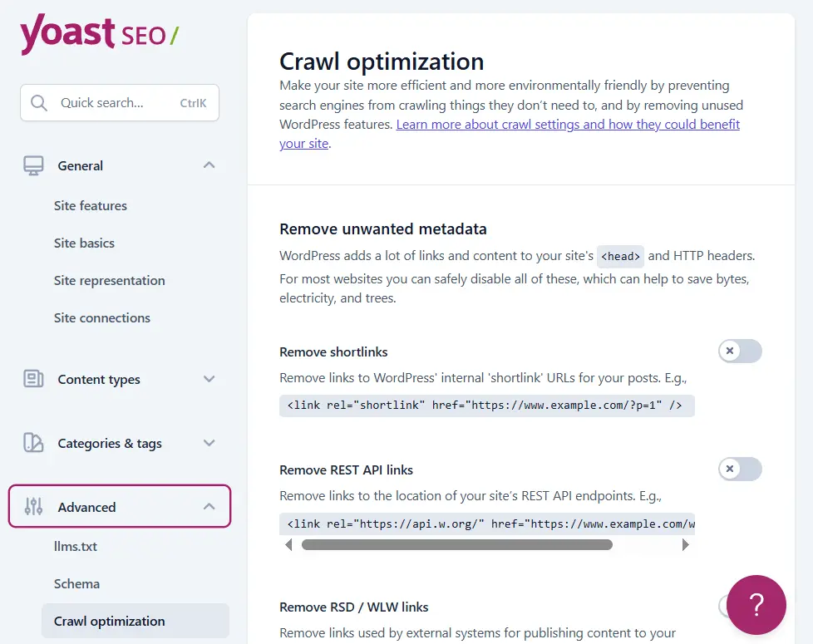Click the magnifying glass search icon
This screenshot has width=813, height=644.
click(x=38, y=102)
